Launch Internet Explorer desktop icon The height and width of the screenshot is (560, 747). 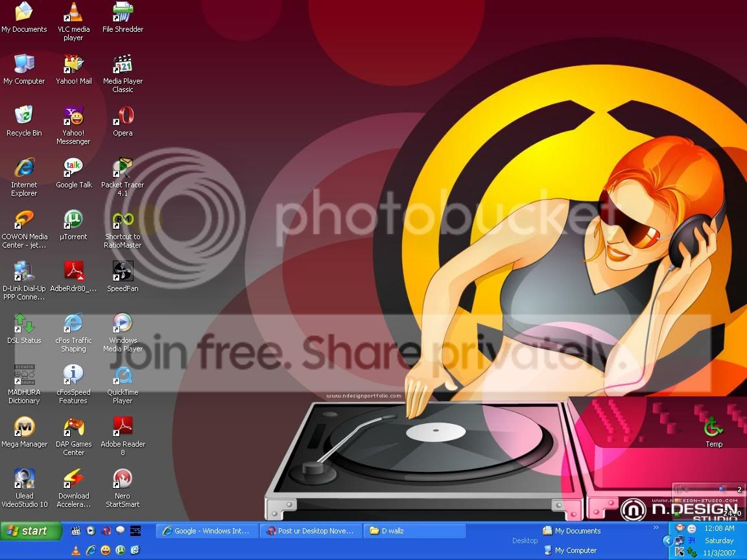[24, 177]
